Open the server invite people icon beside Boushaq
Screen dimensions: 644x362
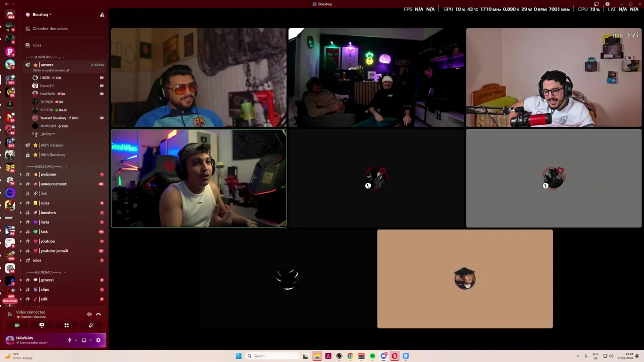point(102,15)
